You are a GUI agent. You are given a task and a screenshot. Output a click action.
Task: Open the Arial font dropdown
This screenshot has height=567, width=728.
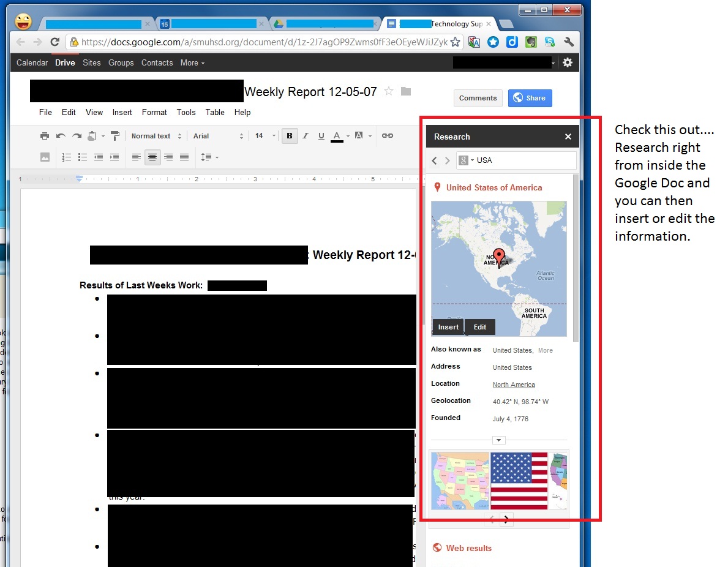click(x=218, y=136)
